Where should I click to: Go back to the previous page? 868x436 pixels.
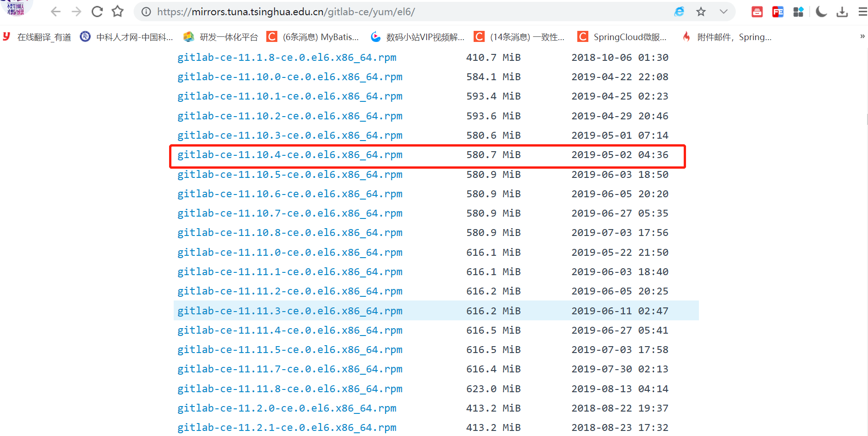[56, 12]
